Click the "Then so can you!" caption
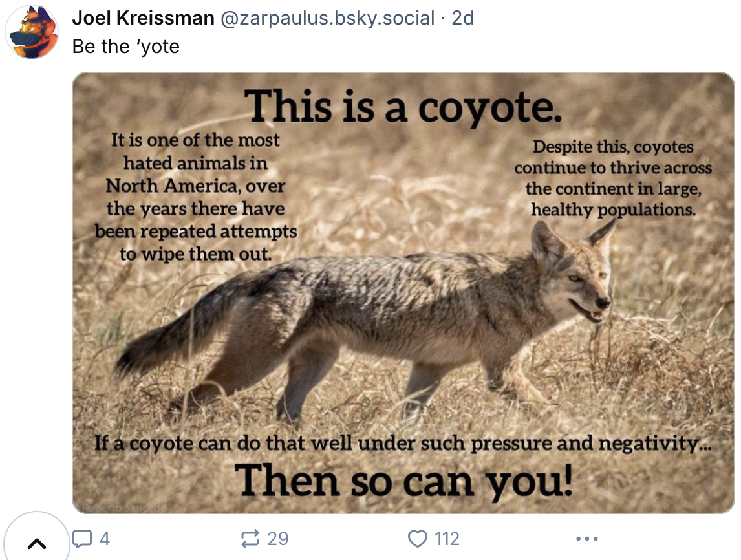Screen dimensions: 741x560 click(403, 480)
